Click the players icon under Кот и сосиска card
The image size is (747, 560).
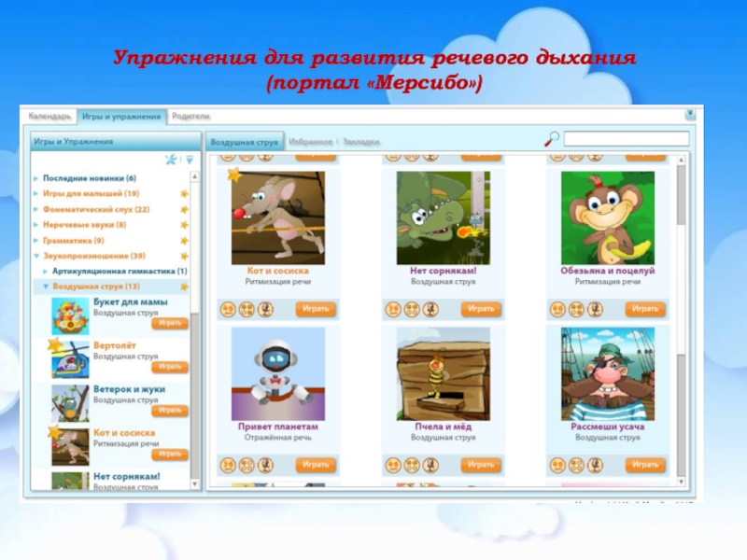click(x=247, y=310)
